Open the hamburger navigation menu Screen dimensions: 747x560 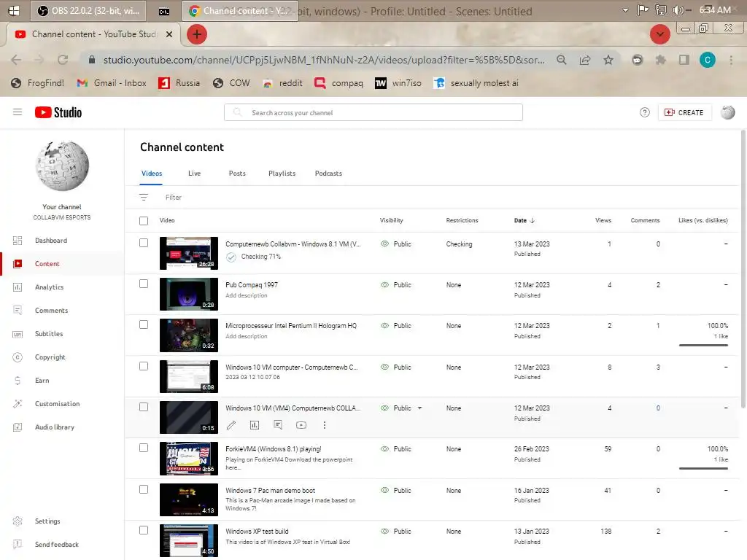pos(18,112)
